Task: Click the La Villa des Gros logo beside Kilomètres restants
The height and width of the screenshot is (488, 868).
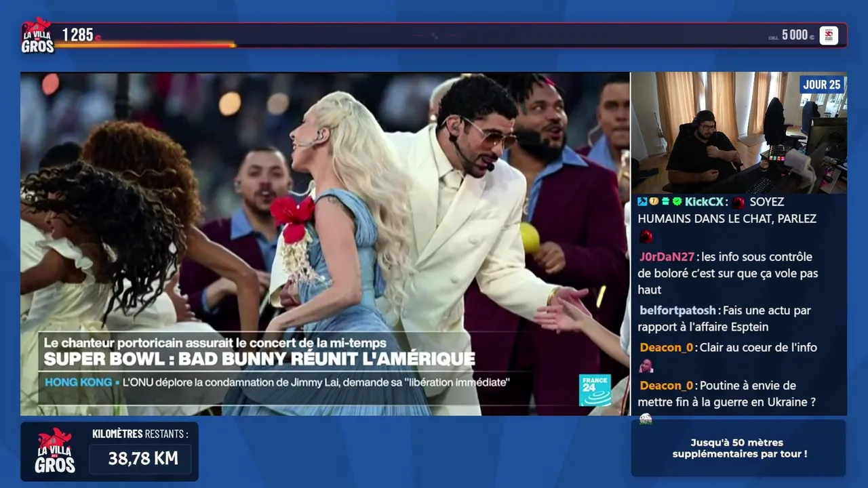Action: (55, 451)
